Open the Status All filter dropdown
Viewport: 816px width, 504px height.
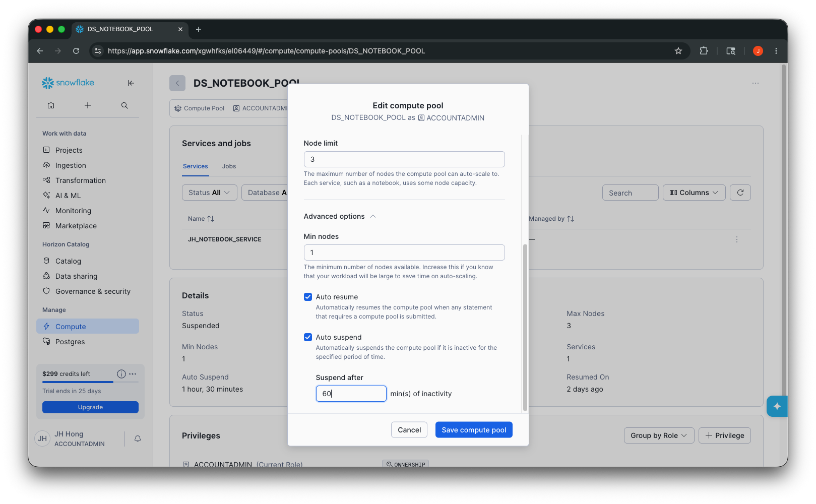click(209, 193)
